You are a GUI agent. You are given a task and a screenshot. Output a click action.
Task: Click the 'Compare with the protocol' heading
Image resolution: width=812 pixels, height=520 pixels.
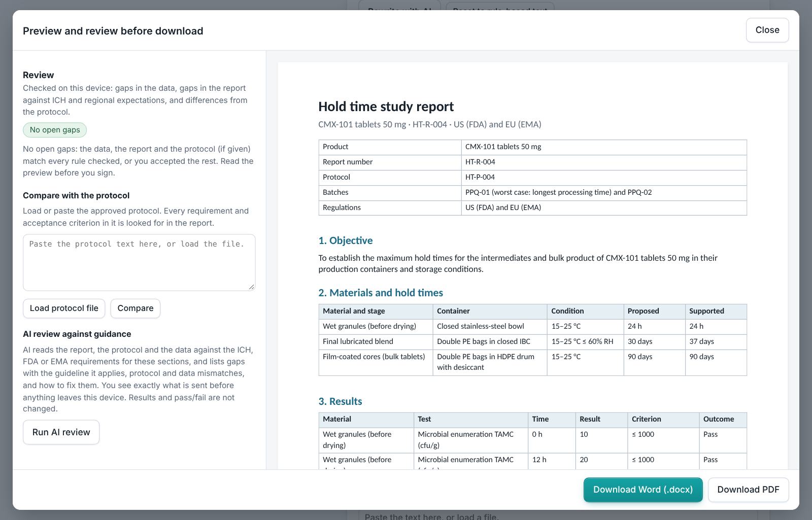[76, 195]
